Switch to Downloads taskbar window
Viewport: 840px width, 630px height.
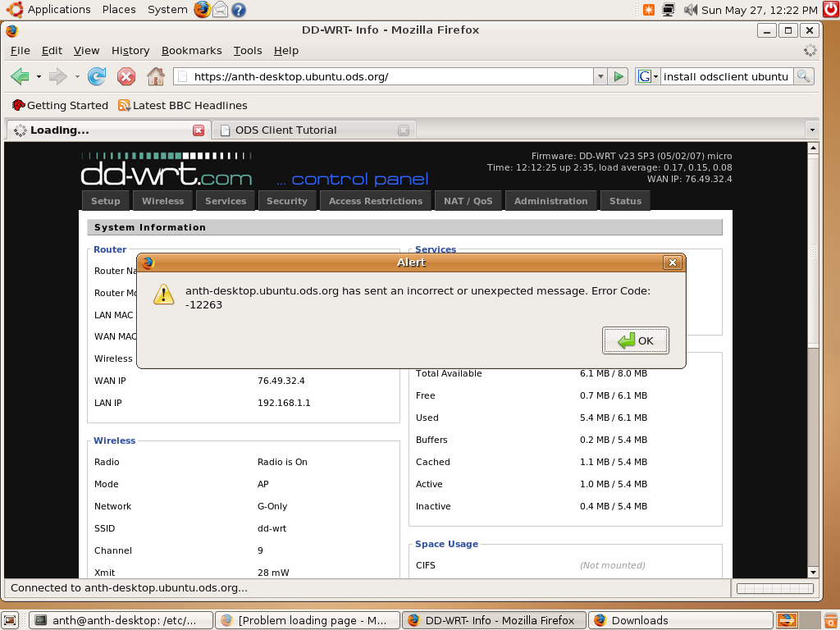[x=681, y=620]
